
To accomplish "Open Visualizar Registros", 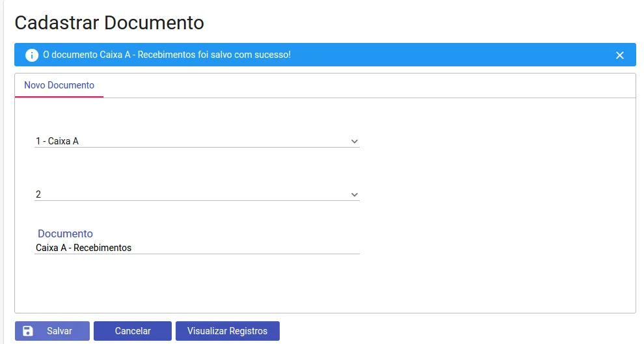I will point(227,331).
